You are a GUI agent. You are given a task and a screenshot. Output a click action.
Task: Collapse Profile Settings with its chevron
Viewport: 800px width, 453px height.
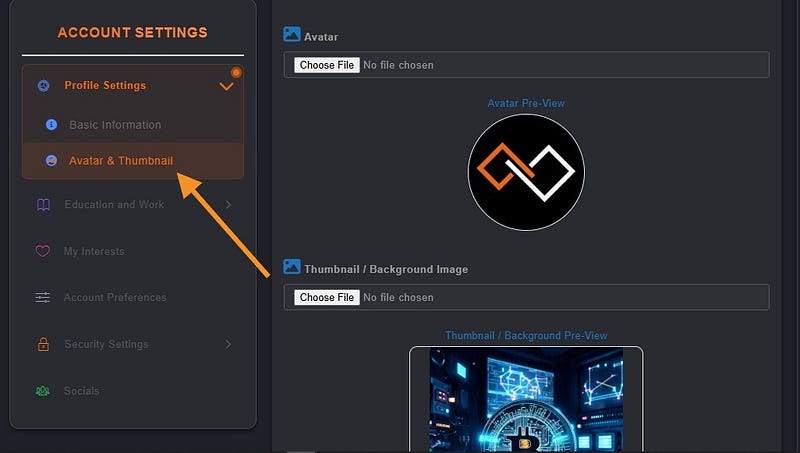(x=227, y=86)
